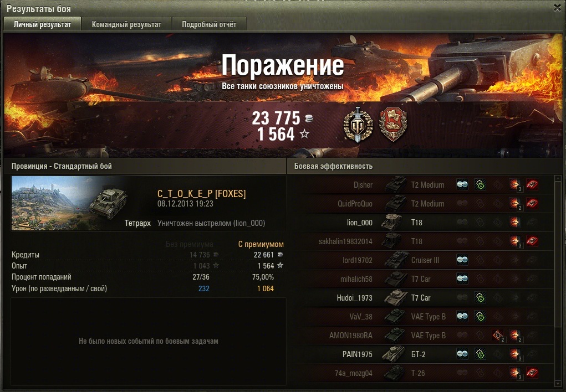Image resolution: width=566 pixels, height=392 pixels.
Task: Switch to Подробный отчёт tab
Action: tap(209, 24)
